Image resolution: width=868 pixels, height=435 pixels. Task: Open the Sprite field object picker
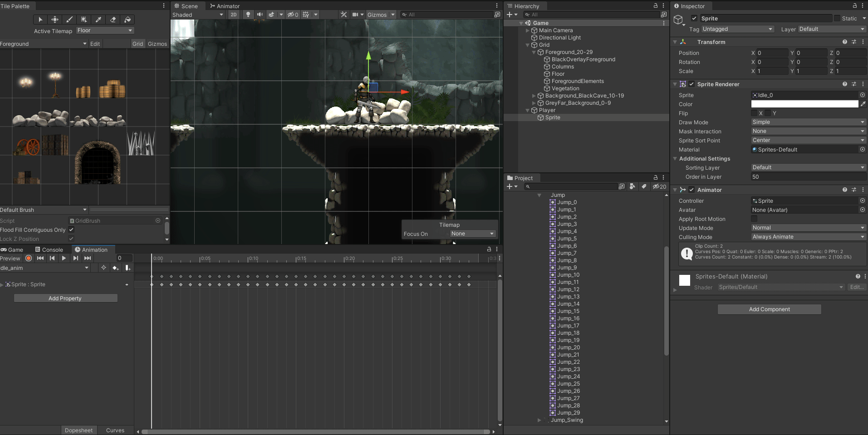(x=863, y=95)
